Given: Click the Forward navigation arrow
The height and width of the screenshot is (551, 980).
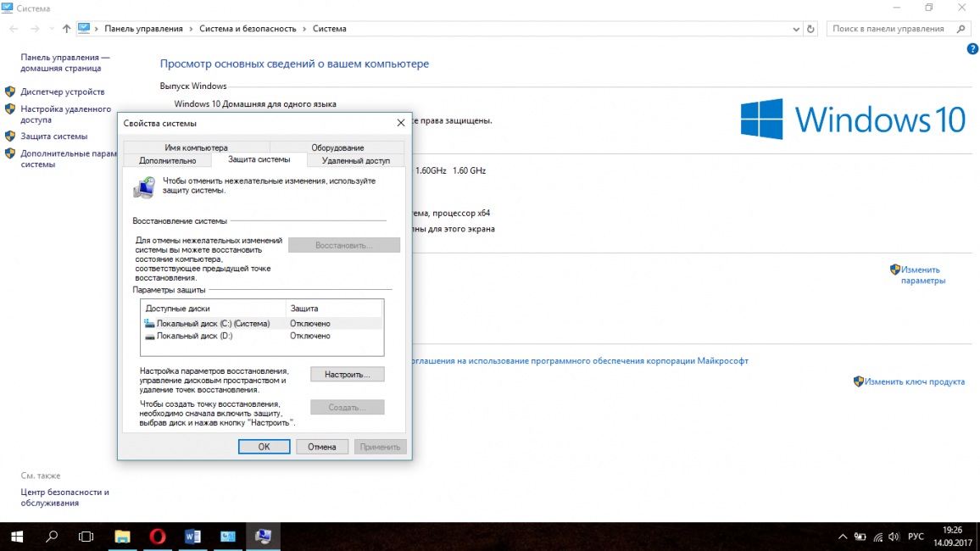Looking at the screenshot, I should pos(35,29).
